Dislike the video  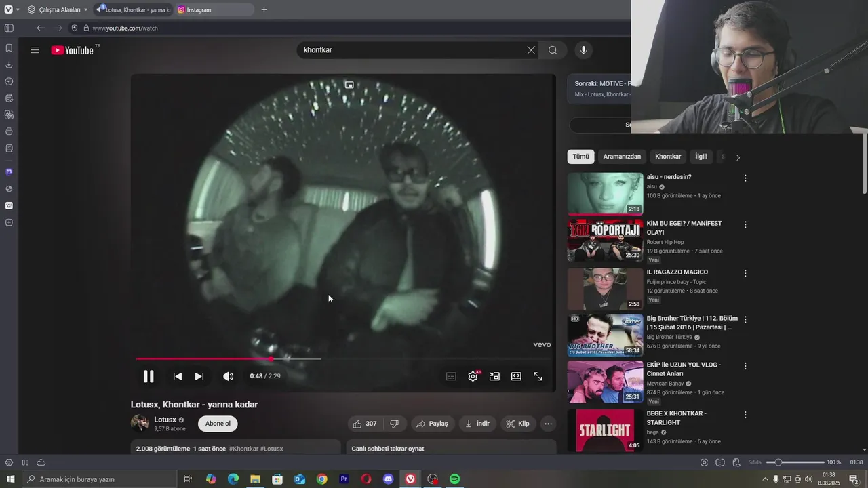tap(394, 424)
